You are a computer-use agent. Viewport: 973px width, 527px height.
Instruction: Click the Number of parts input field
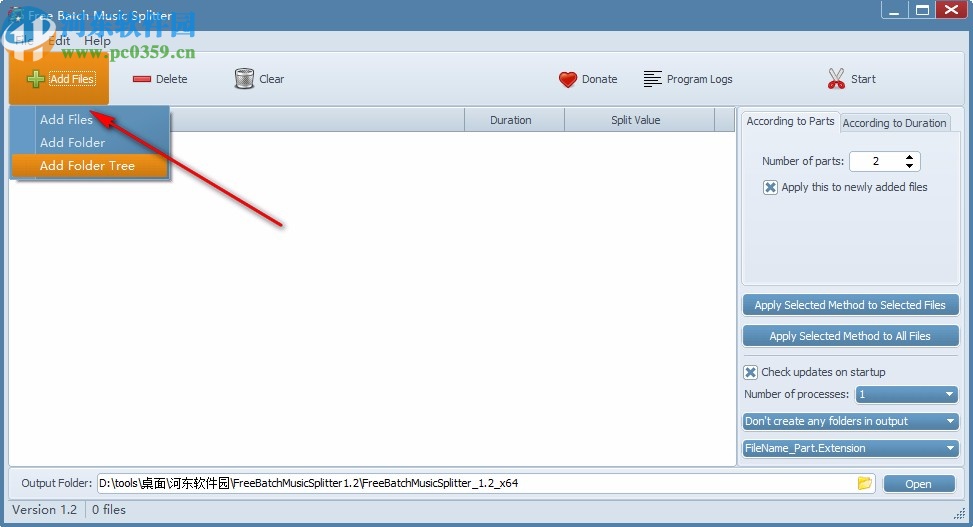pyautogui.click(x=876, y=161)
